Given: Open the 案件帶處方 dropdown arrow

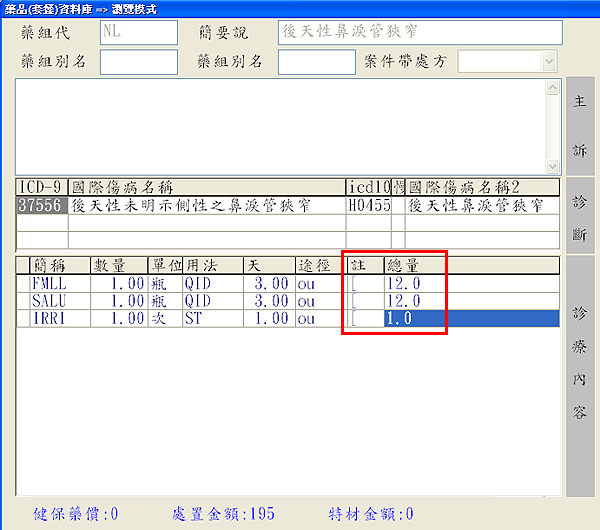Looking at the screenshot, I should (548, 62).
